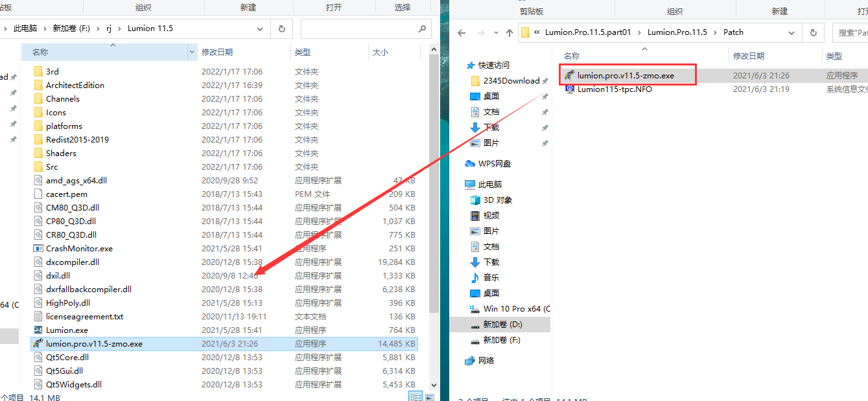Select 新加卷 (F:) in navigation pane

pos(502,340)
